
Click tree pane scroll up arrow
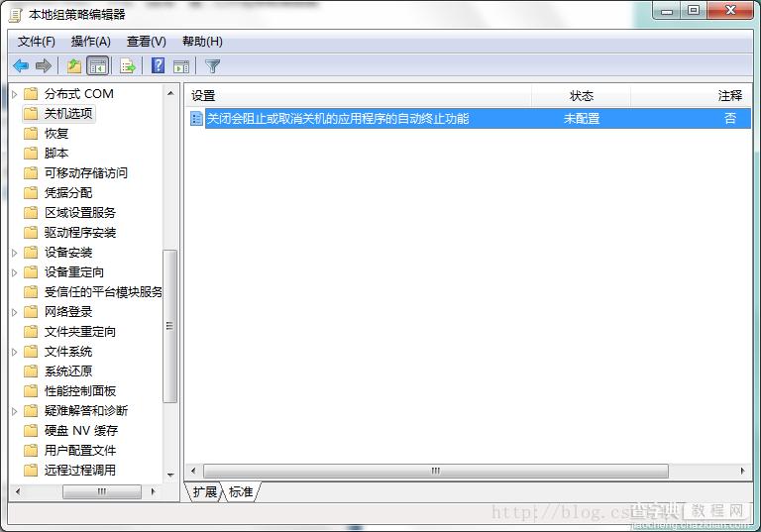[170, 93]
